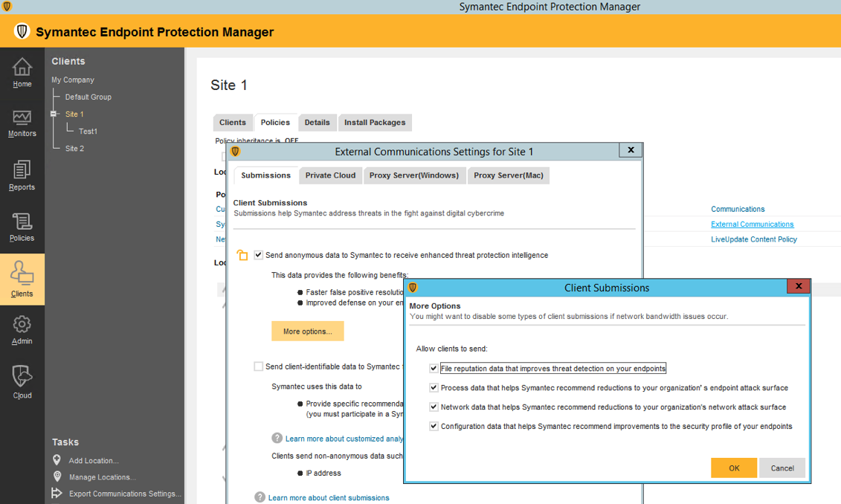This screenshot has width=841, height=504.
Task: Click the Add Location task icon
Action: [57, 461]
